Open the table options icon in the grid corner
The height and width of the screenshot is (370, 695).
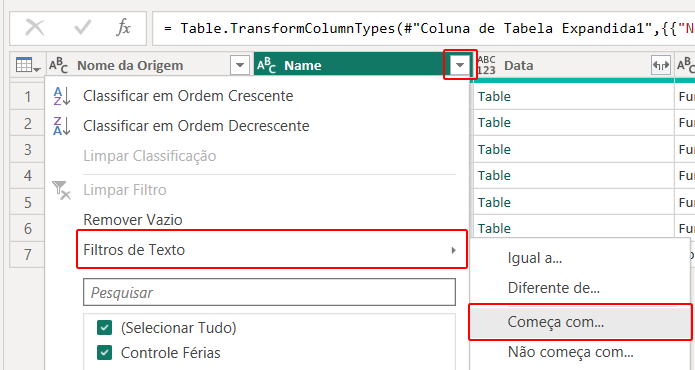[28, 66]
